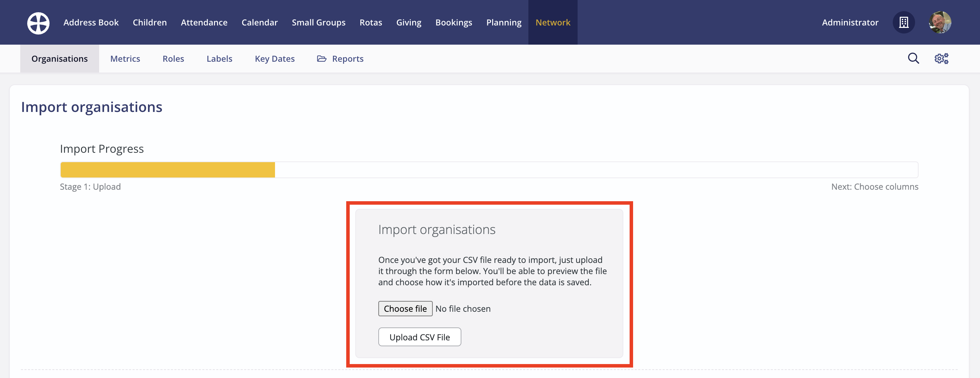Go to Giving module
The image size is (980, 378).
(409, 22)
